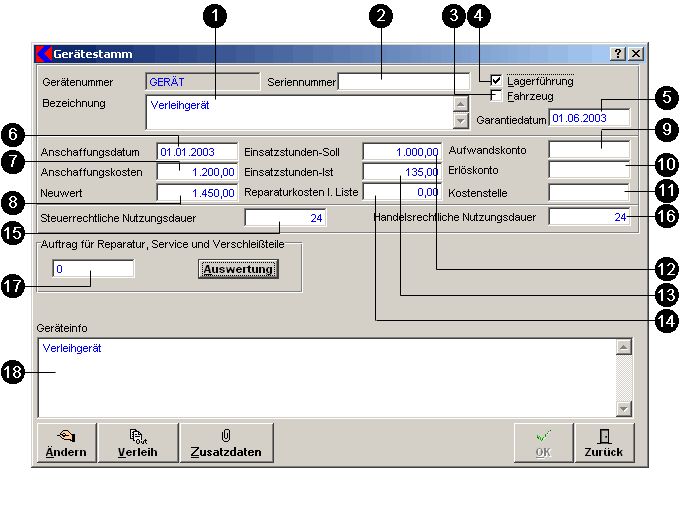This screenshot has height=510, width=680.
Task: Click the Ändern button
Action: coord(67,442)
